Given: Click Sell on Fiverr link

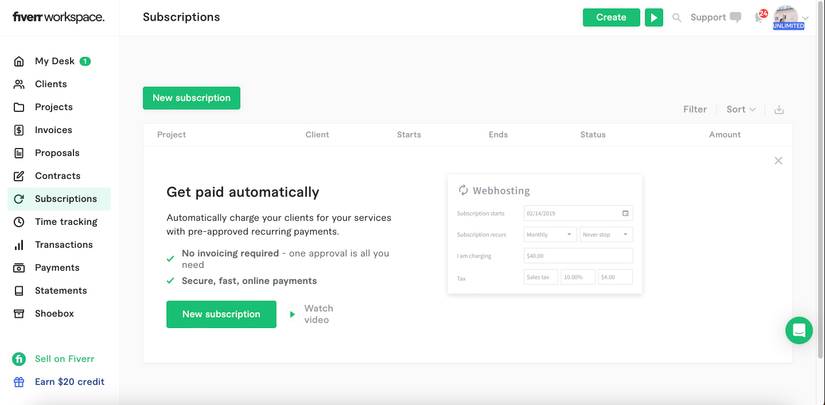Looking at the screenshot, I should click(x=64, y=359).
